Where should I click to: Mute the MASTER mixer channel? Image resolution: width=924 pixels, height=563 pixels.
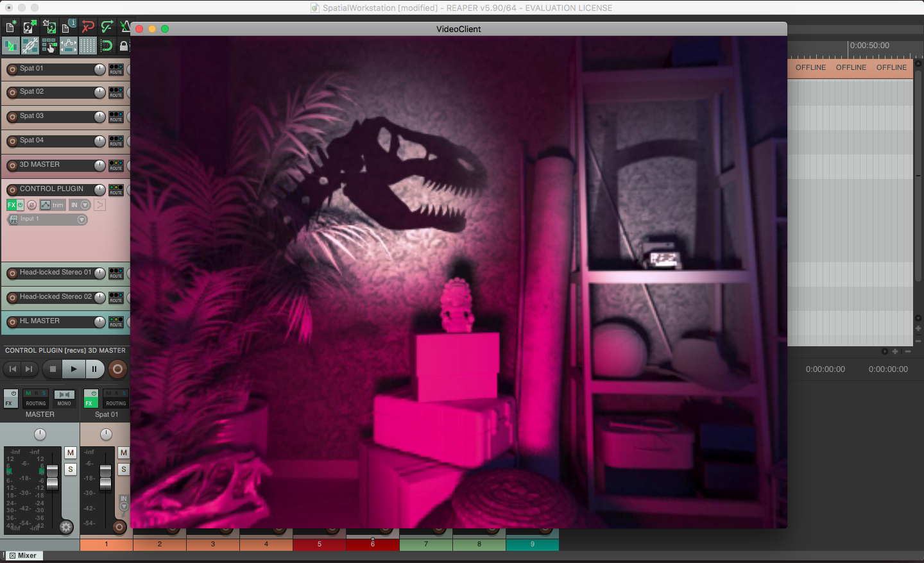pyautogui.click(x=71, y=453)
